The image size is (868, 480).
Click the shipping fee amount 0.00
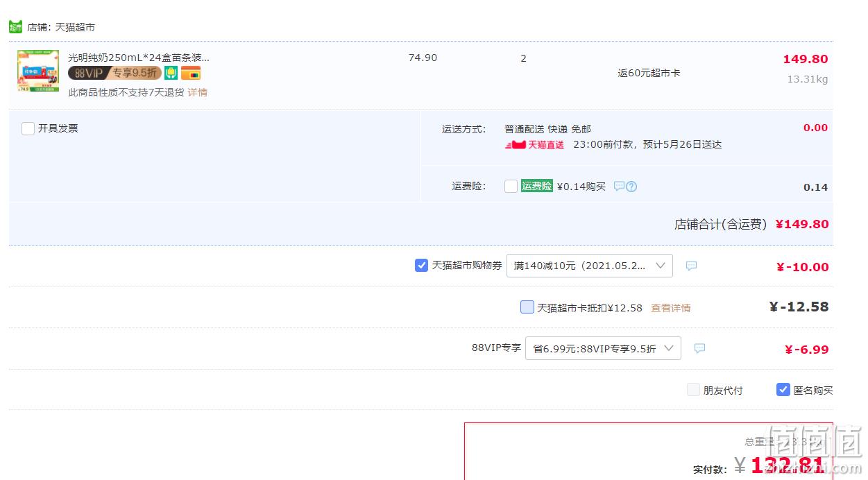tap(816, 128)
